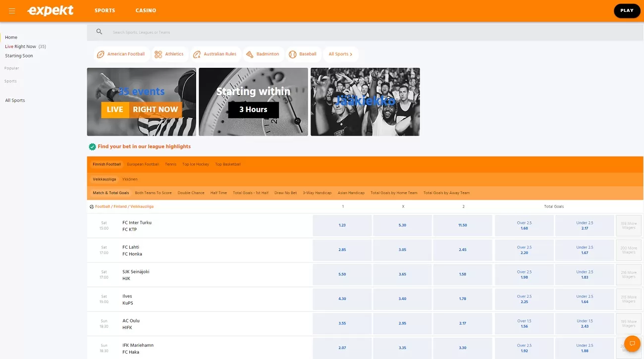Pick draw odds 5.30 for Inter Turku match
Screen dimensions: 644x359
(x=402, y=225)
